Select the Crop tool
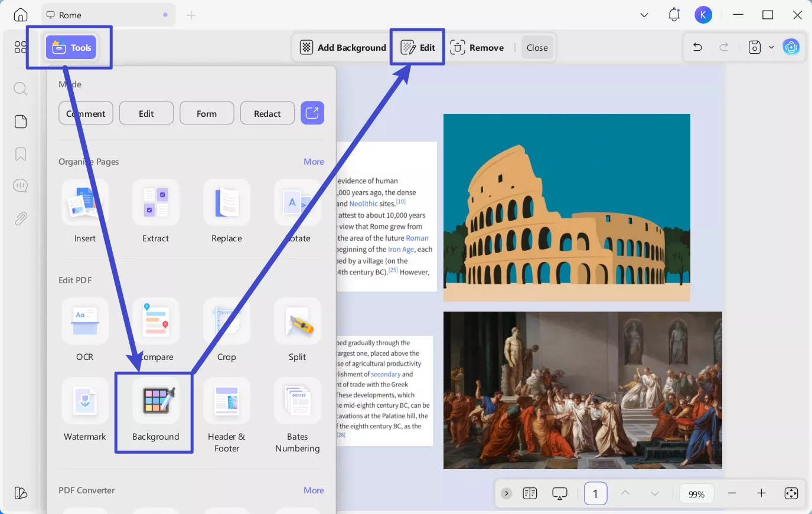Image resolution: width=812 pixels, height=514 pixels. point(227,330)
